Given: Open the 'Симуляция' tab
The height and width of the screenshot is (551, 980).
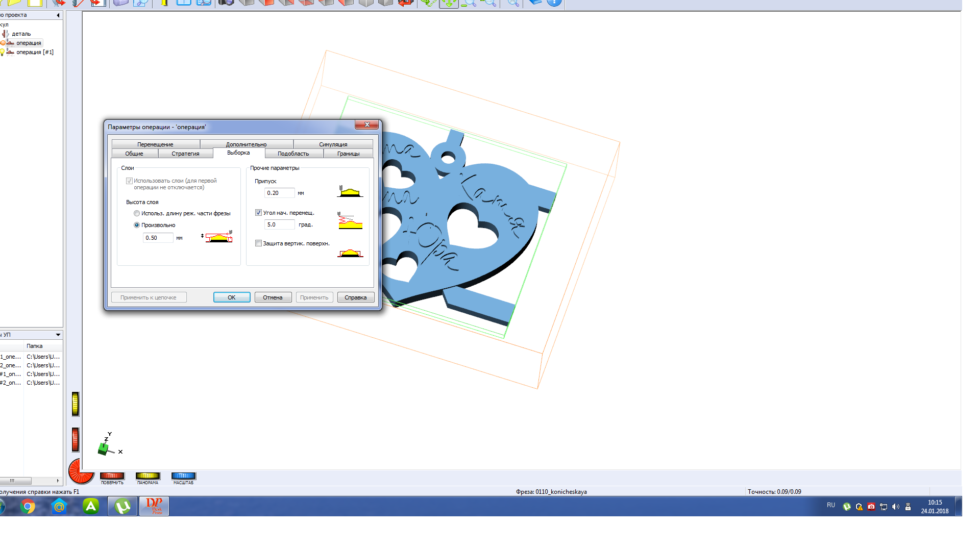Looking at the screenshot, I should click(333, 144).
